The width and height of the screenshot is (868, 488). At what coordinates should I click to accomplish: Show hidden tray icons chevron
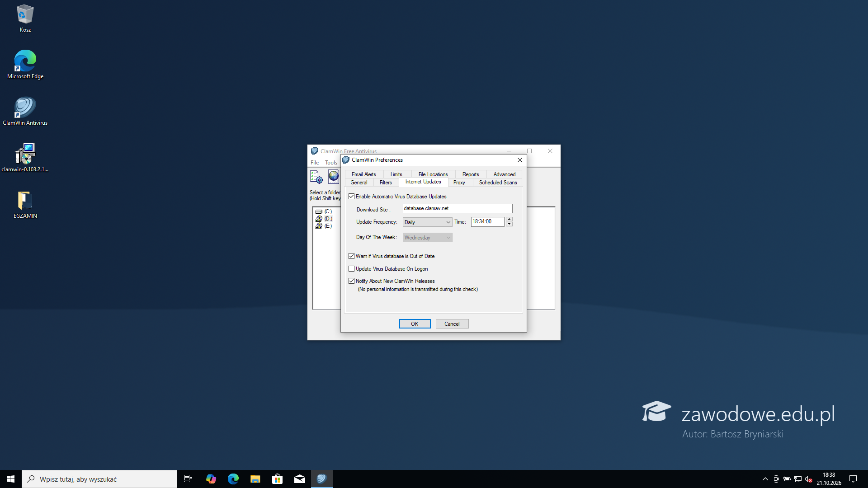click(x=765, y=479)
